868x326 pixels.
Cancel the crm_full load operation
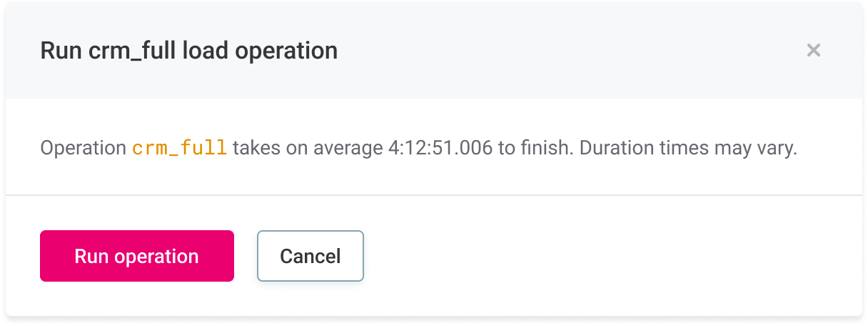(x=310, y=256)
